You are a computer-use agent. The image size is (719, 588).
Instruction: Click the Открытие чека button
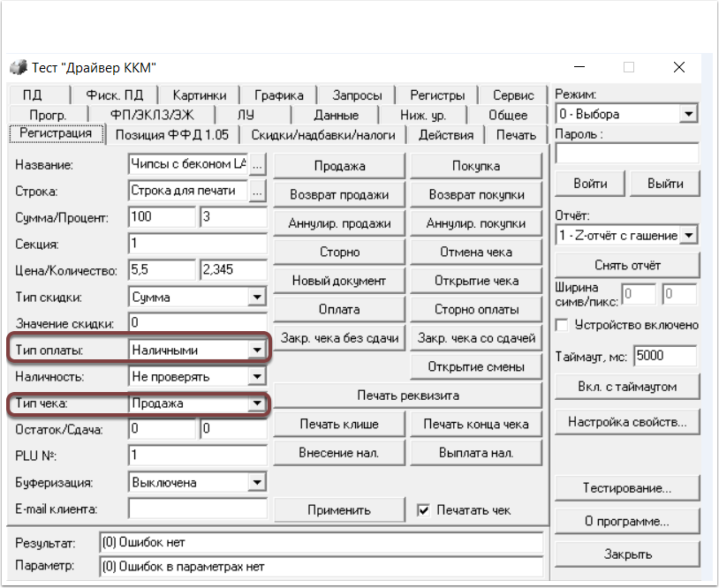click(x=476, y=281)
